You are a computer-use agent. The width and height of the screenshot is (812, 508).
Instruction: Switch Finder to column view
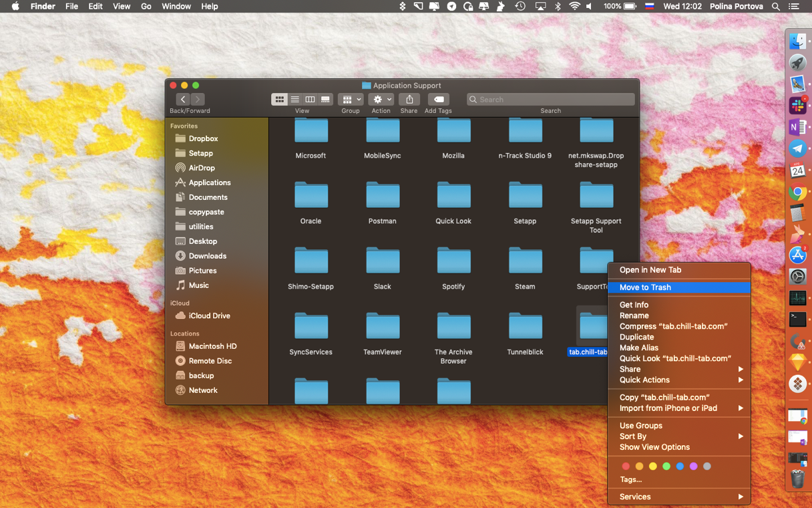(x=310, y=99)
